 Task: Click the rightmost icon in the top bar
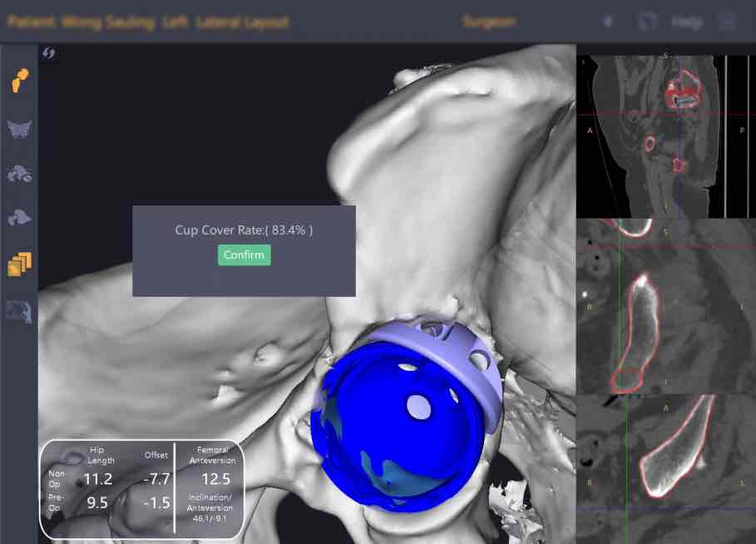tap(726, 22)
